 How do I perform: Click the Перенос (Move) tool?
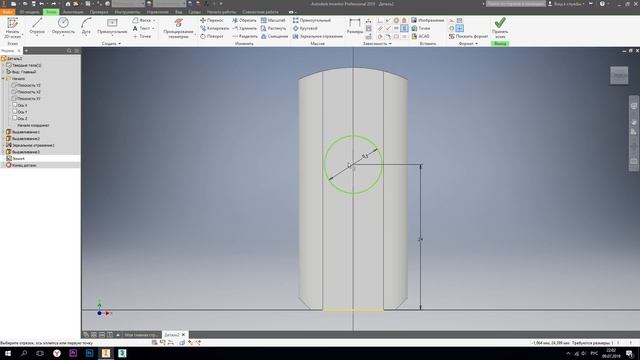click(x=212, y=20)
